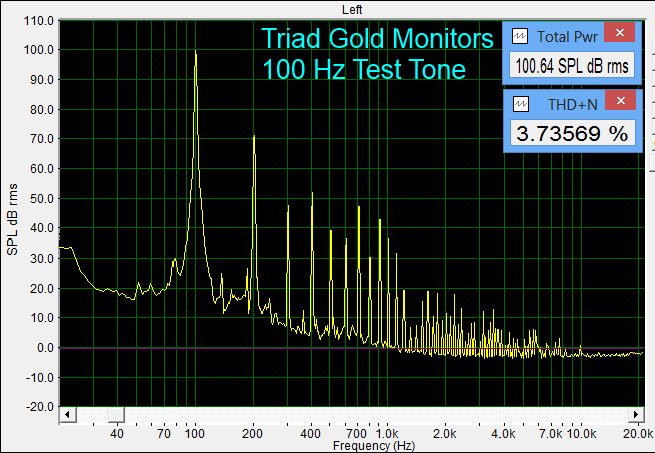Click the 20.0k frequency axis label
Image resolution: width=655 pixels, height=453 pixels.
[x=638, y=434]
